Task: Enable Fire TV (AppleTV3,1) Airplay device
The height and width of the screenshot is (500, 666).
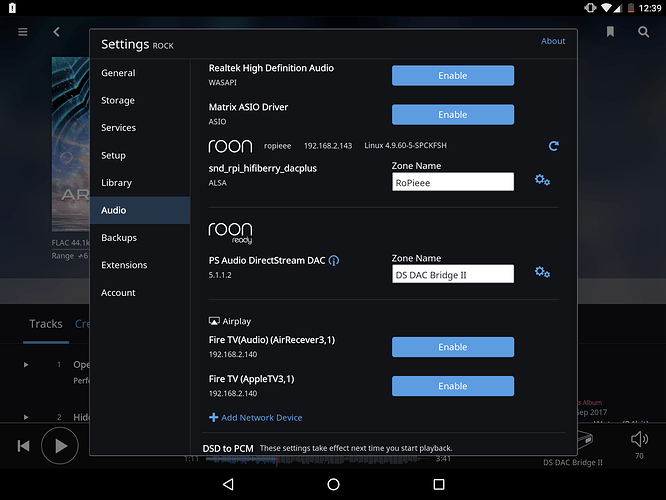Action: pyautogui.click(x=453, y=386)
